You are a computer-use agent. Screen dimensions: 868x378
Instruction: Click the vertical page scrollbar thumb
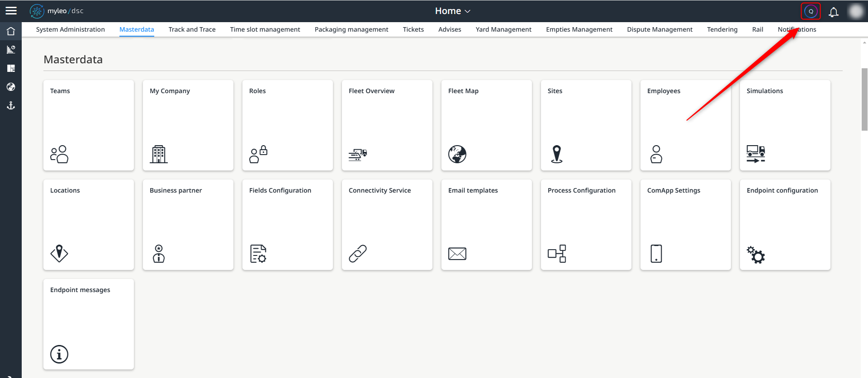[864, 99]
